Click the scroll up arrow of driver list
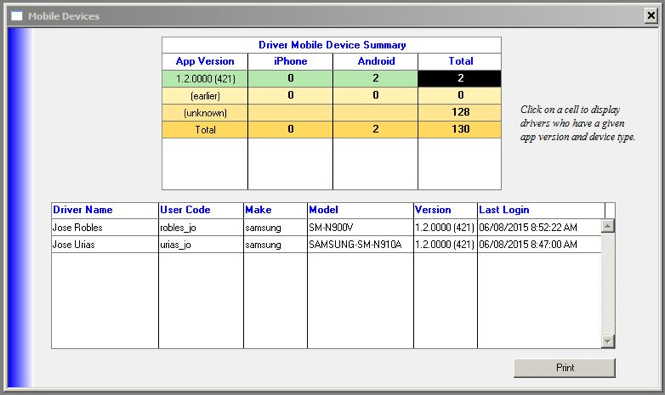Viewport: 665px width, 395px height. pos(608,226)
